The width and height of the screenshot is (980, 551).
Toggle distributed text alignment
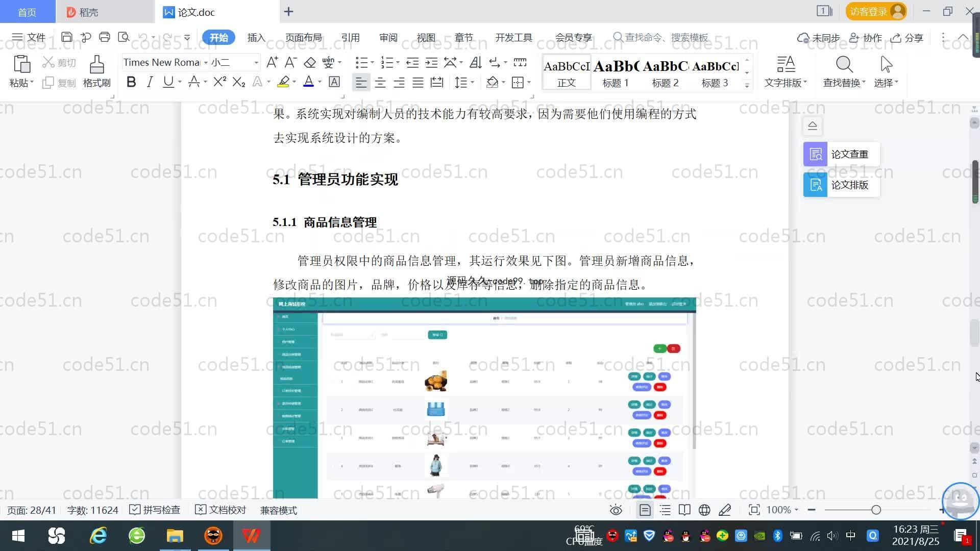click(437, 82)
